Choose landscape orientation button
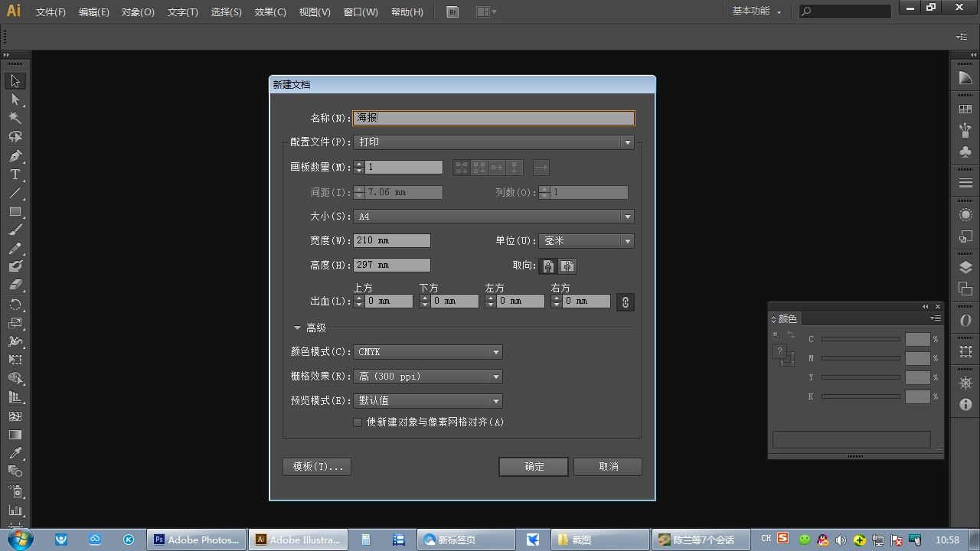 (567, 266)
